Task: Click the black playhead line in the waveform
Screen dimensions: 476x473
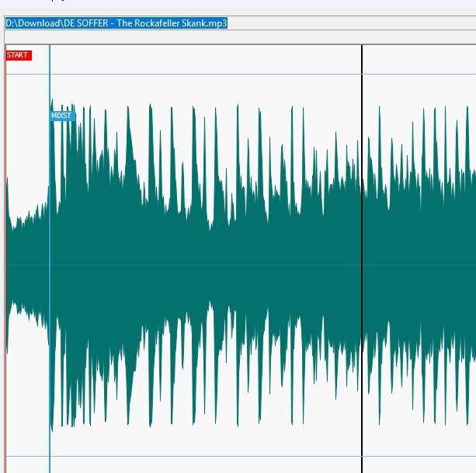Action: [x=362, y=233]
